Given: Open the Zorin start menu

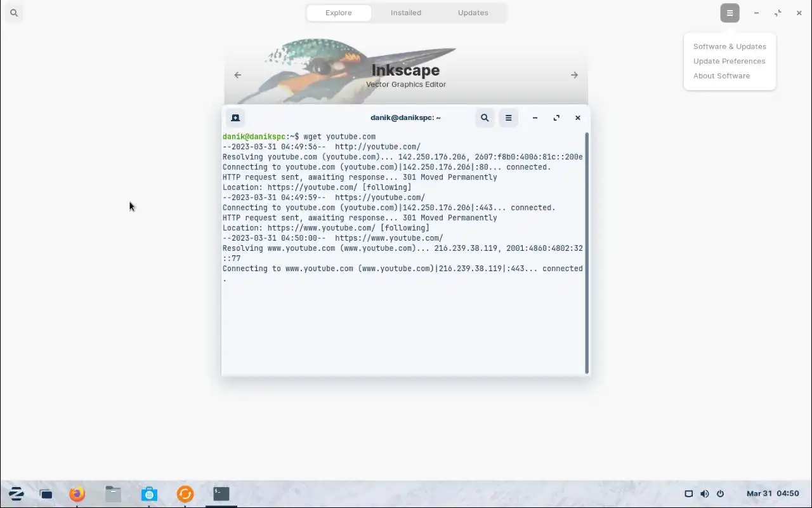Looking at the screenshot, I should click(x=16, y=493).
